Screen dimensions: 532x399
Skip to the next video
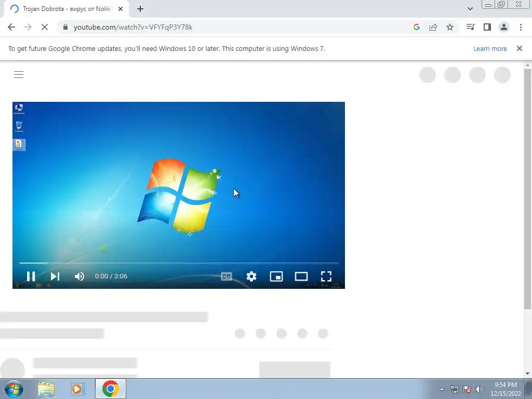(55, 276)
